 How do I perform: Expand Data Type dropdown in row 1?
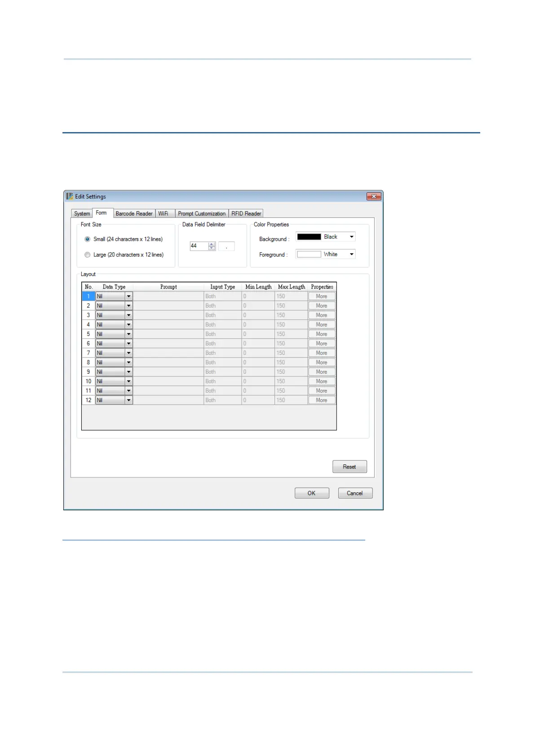[x=128, y=296]
